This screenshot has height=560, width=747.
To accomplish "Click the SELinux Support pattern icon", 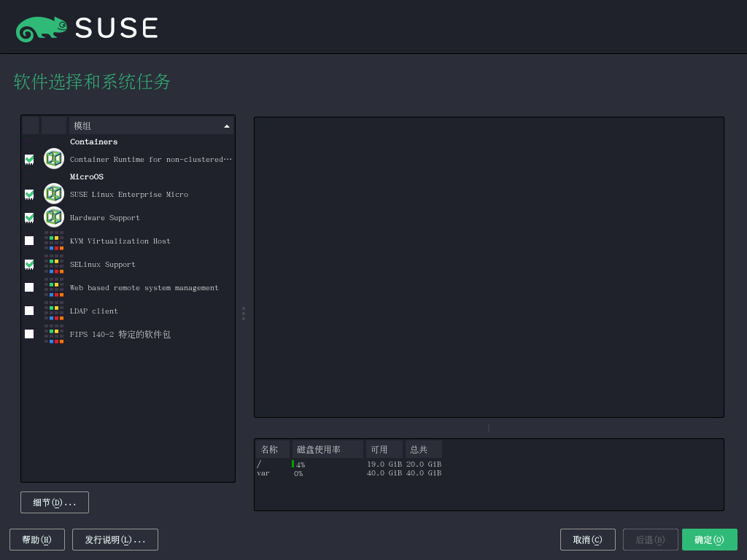I will [x=54, y=264].
